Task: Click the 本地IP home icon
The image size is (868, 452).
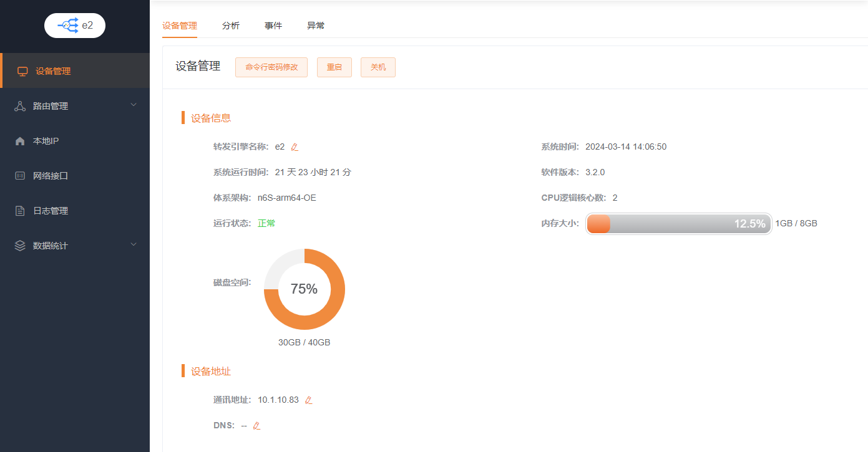Action: pos(20,140)
